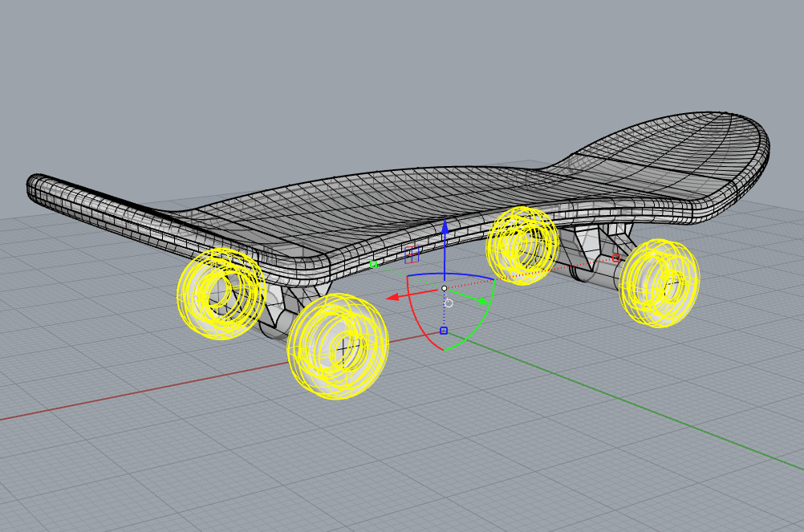Image resolution: width=804 pixels, height=532 pixels.
Task: Select the yellow rear wheel beneath the deck
Action: click(522, 245)
